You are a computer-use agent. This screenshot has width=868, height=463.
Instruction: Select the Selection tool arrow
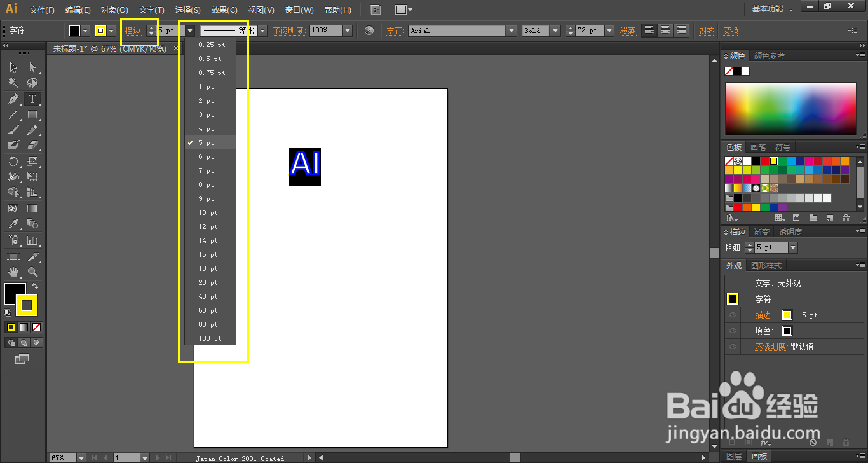pos(13,67)
